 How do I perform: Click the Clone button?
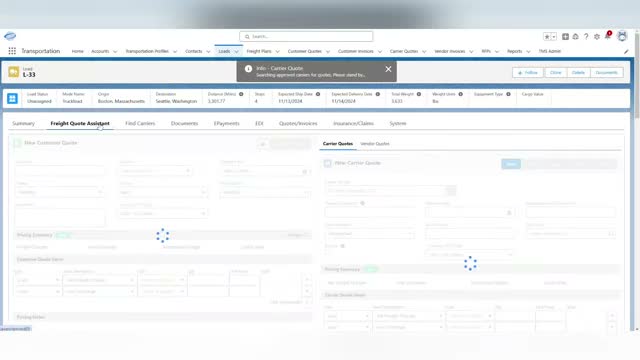[556, 73]
